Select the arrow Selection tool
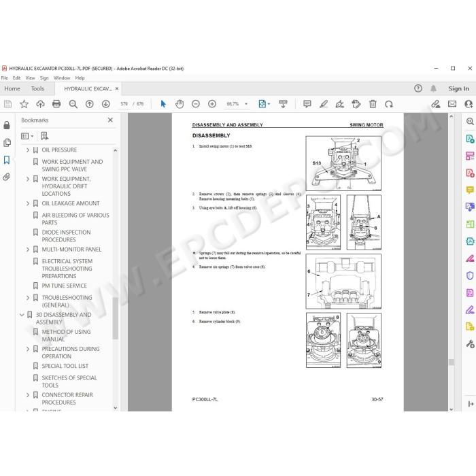Viewport: 476px width, 476px height. tap(163, 104)
